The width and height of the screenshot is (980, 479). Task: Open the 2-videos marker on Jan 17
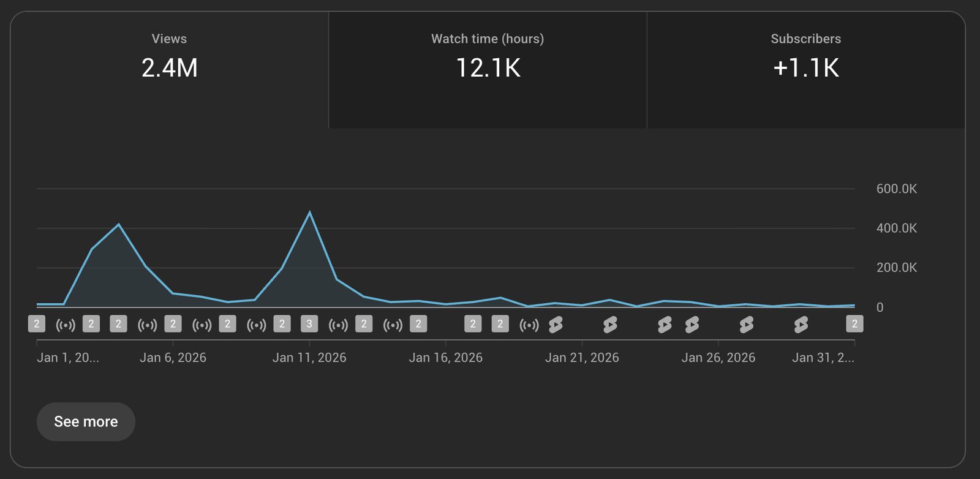click(x=473, y=324)
